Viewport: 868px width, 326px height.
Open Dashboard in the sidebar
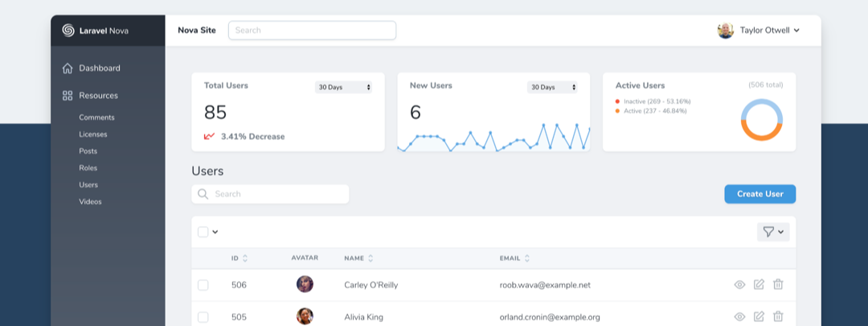[100, 68]
